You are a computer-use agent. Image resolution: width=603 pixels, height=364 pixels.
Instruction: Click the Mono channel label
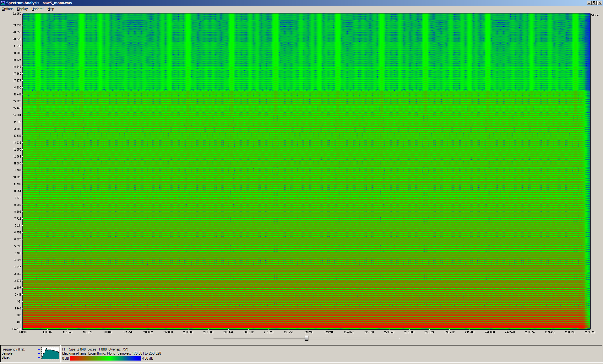[x=595, y=15]
